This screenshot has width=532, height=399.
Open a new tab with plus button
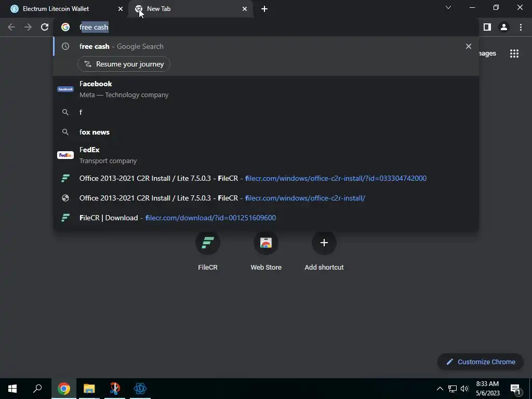264,9
